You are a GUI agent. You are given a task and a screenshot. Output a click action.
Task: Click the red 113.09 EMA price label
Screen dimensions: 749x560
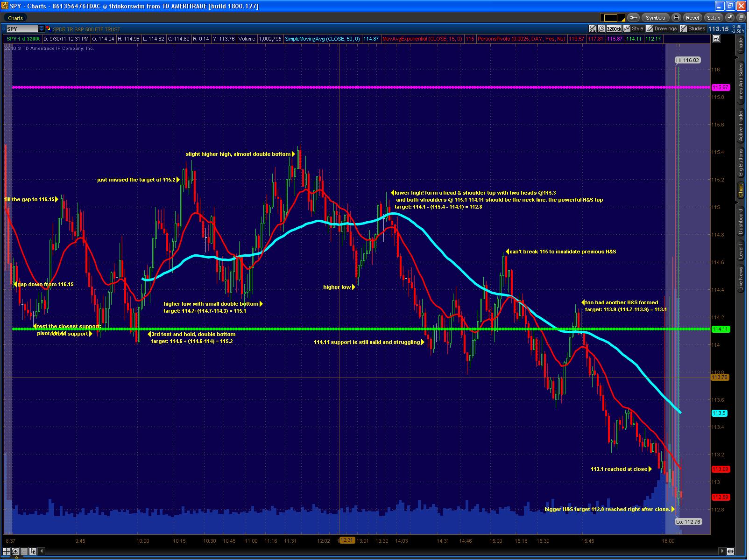tap(721, 469)
